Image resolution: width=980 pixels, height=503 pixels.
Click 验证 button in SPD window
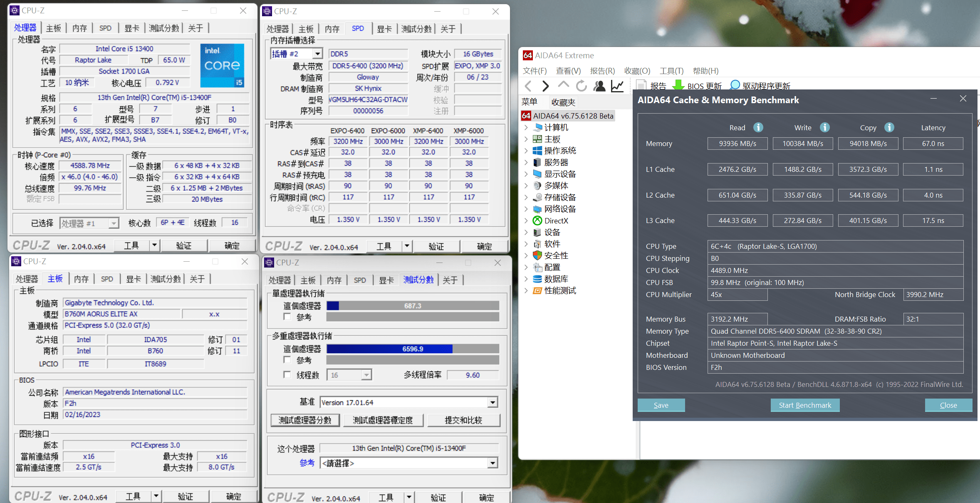click(436, 246)
